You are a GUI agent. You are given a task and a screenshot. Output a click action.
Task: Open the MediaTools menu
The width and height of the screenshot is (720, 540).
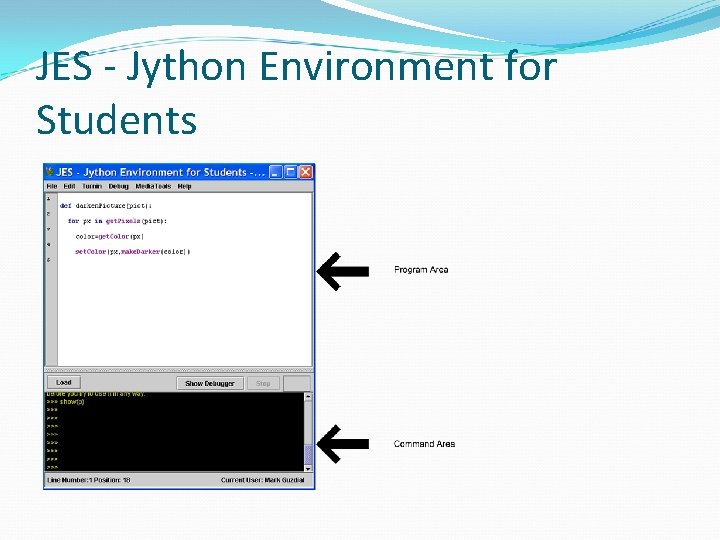point(153,186)
